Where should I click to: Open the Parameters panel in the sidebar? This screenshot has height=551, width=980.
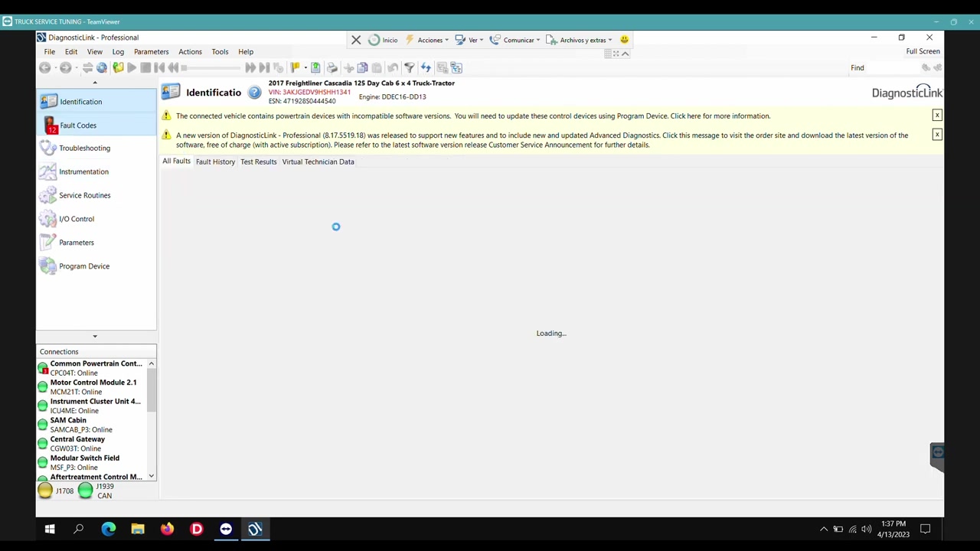pos(96,243)
